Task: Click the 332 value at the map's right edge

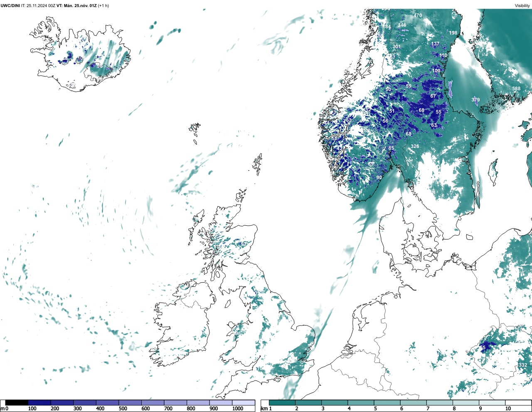Action: pyautogui.click(x=523, y=365)
